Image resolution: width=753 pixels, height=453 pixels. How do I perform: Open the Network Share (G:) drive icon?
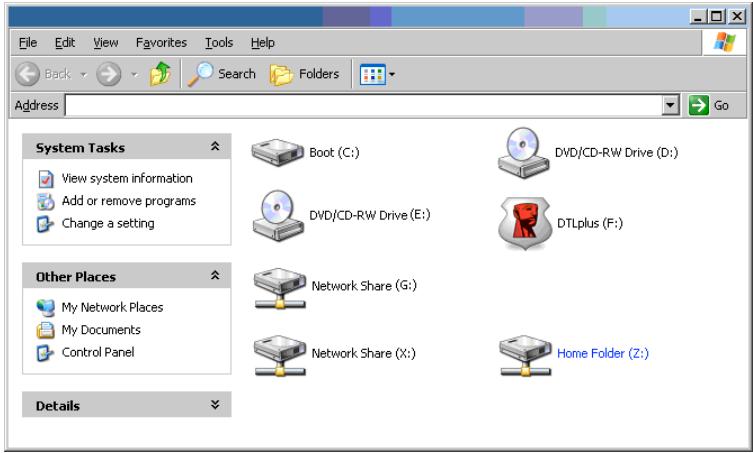[x=279, y=288]
